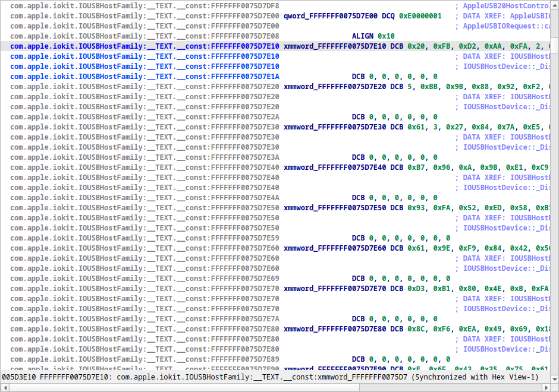The height and width of the screenshot is (392, 559).
Task: Select label xmmword_FFFFFFF0075D7E40
Action: click(335, 167)
